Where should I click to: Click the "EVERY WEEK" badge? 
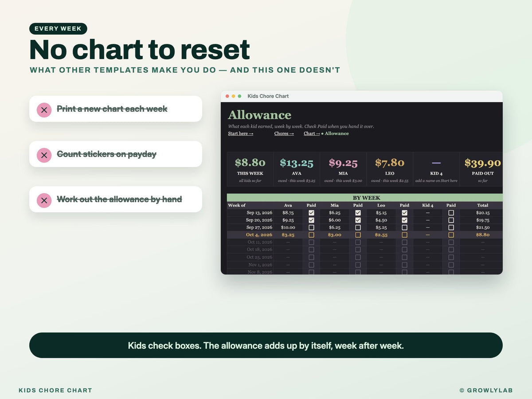click(58, 29)
